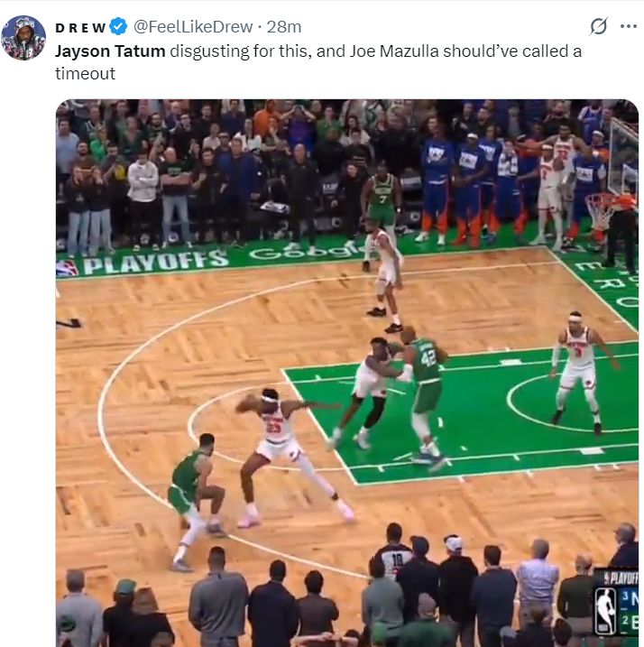Open the Grok explain-post icon
644x647 pixels.
(598, 26)
